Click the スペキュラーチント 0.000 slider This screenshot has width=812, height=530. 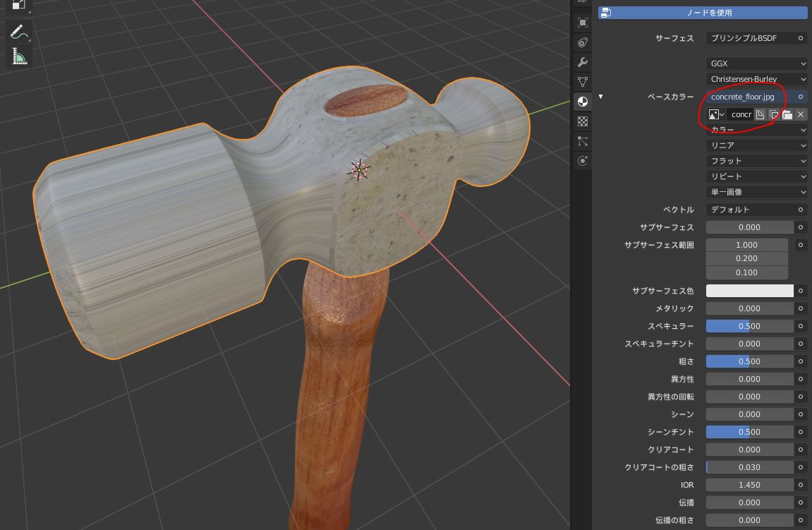coord(749,344)
